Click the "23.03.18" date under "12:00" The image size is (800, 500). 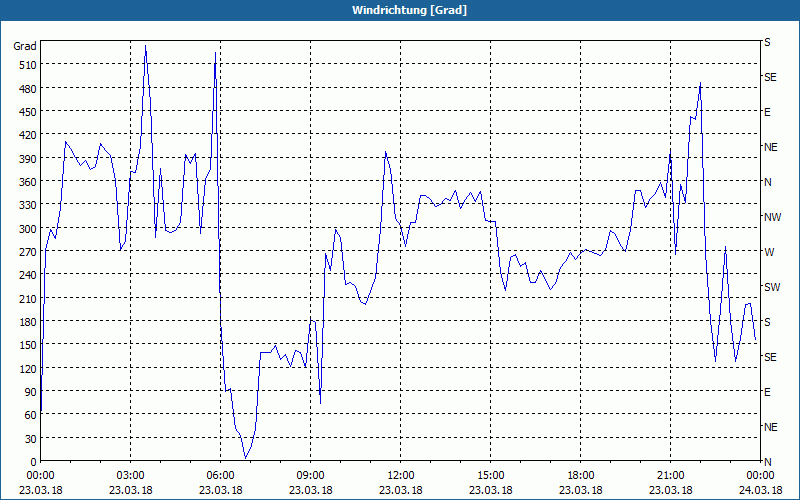[401, 490]
